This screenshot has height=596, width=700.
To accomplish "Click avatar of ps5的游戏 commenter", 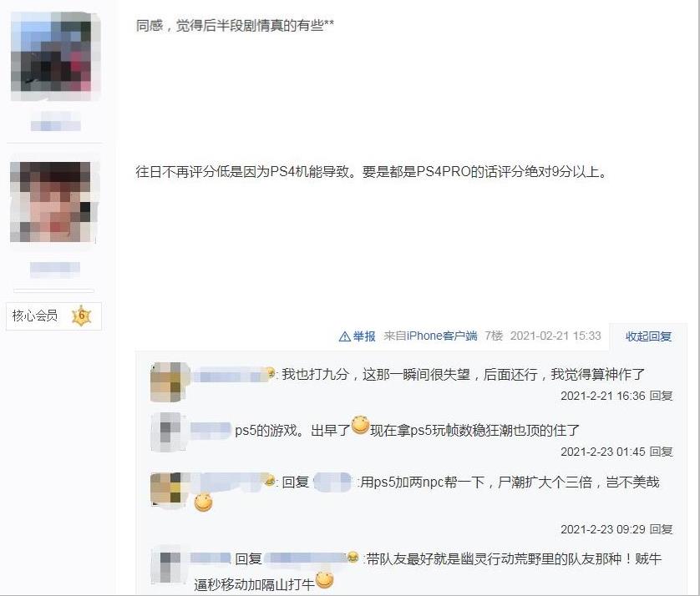I will coord(168,432).
